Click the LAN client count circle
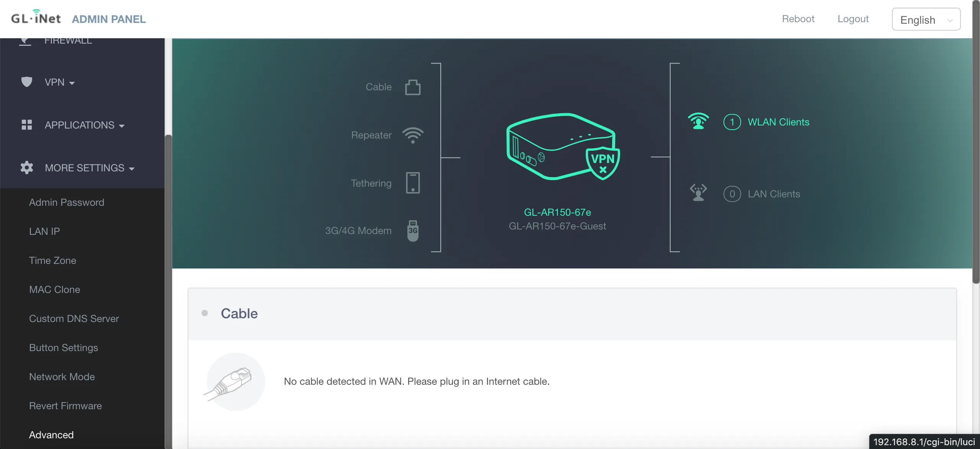980x449 pixels. 732,194
